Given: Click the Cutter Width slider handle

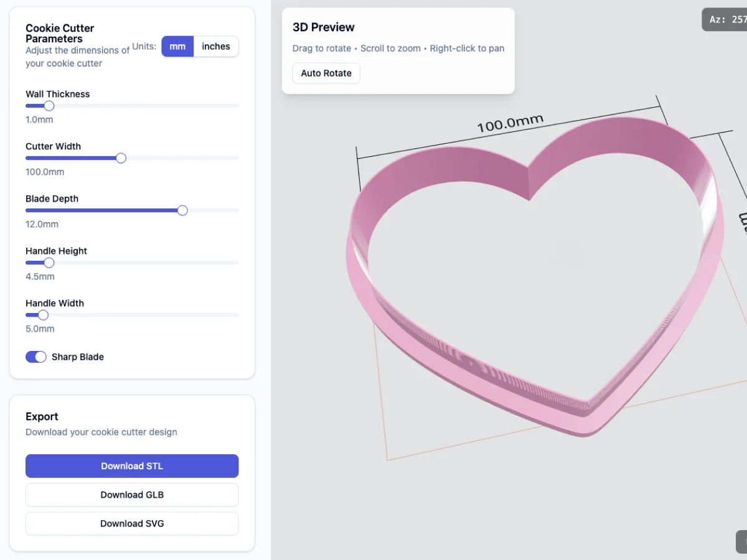Looking at the screenshot, I should (x=121, y=158).
